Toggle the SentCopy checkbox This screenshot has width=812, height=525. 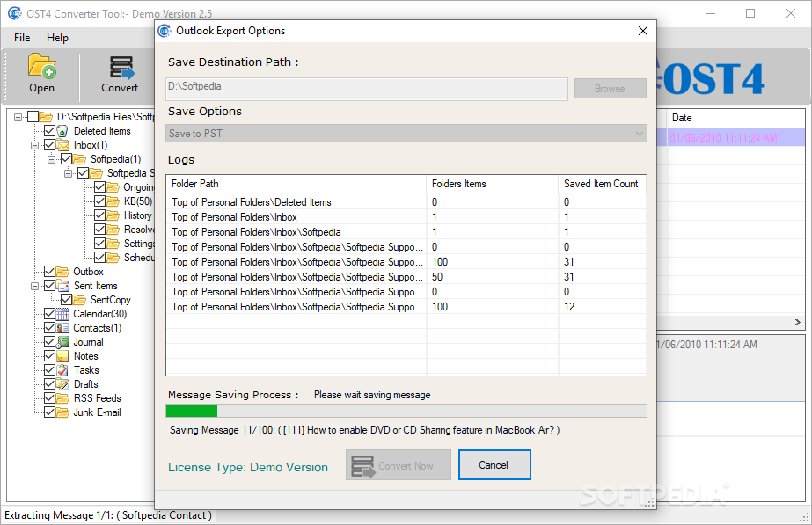pos(66,299)
